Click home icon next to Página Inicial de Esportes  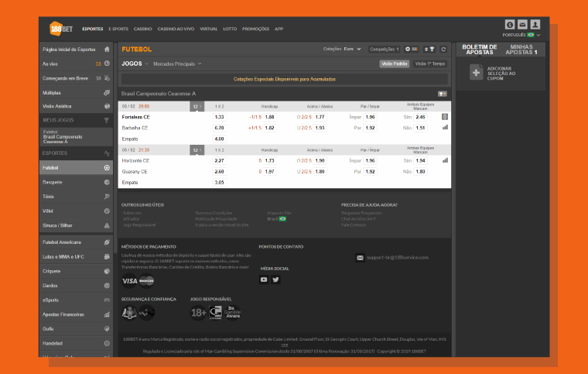pyautogui.click(x=107, y=50)
